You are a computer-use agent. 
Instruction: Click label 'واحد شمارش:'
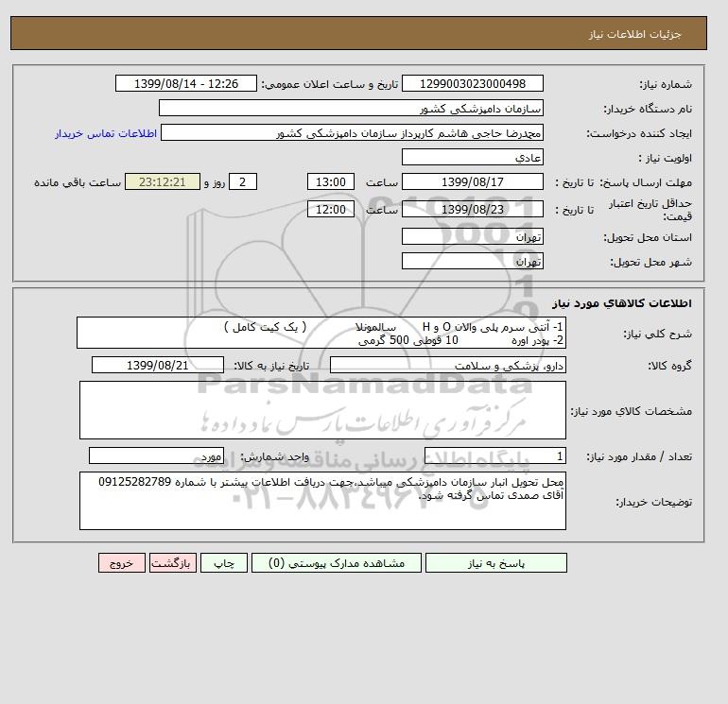pyautogui.click(x=275, y=457)
